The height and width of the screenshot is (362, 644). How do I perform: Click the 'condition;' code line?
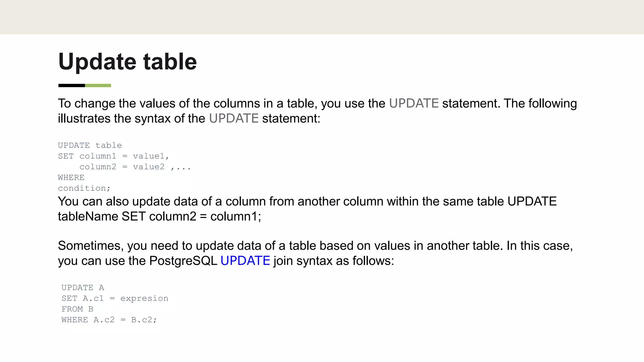(84, 188)
